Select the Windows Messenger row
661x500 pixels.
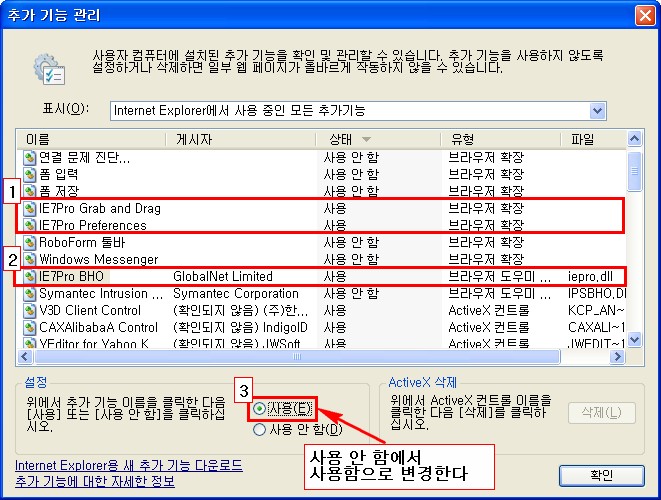tap(322, 259)
